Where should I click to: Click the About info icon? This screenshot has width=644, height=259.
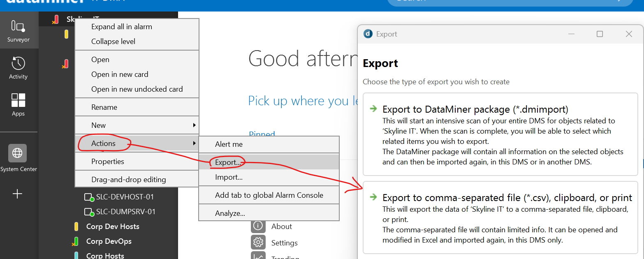tap(258, 226)
